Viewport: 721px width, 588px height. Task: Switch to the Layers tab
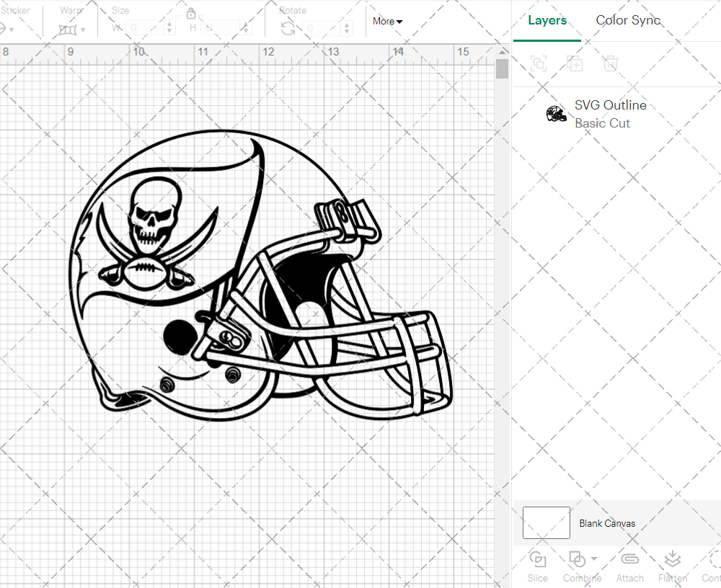click(547, 20)
